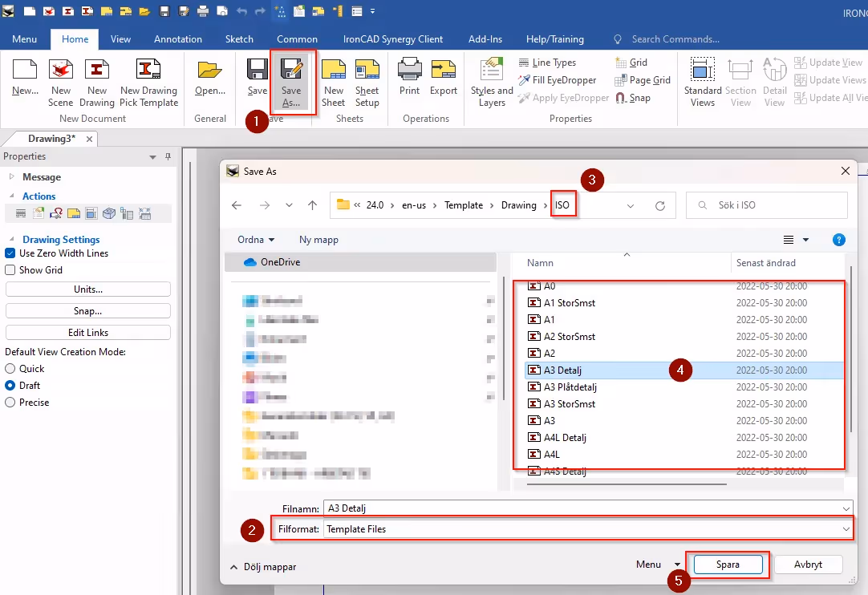Create a New Drawing from ribbon
The image size is (868, 595).
[x=96, y=83]
